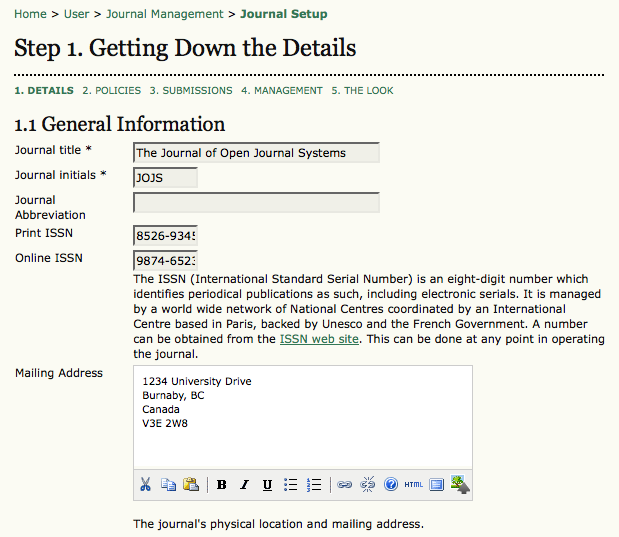Toggle italic formatting in address editor
The image size is (619, 537).
[x=244, y=485]
